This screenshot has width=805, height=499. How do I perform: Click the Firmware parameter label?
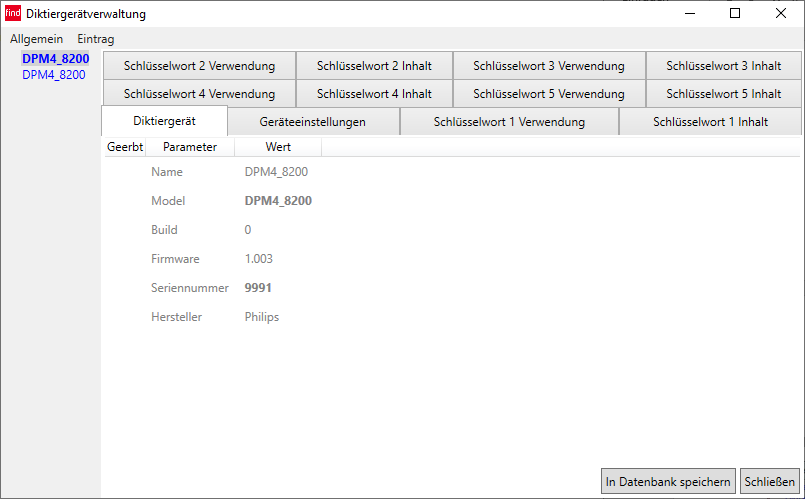click(x=175, y=259)
